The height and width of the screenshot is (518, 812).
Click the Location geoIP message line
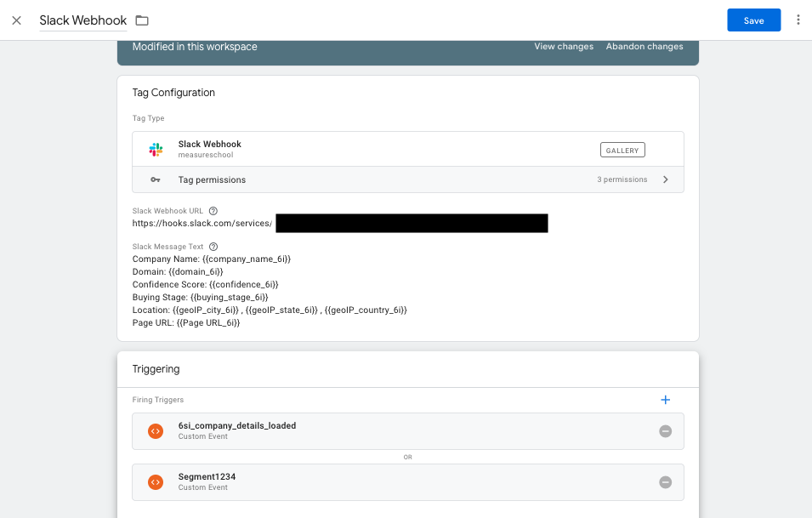click(270, 310)
